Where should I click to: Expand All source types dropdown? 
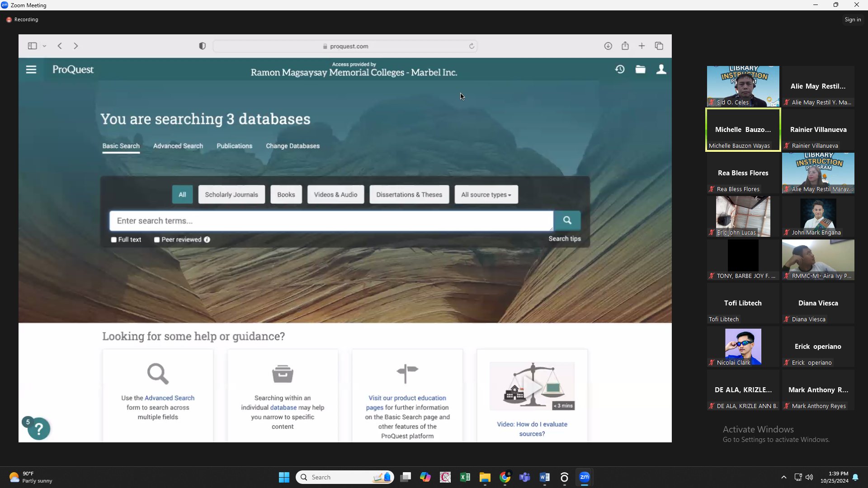coord(486,195)
